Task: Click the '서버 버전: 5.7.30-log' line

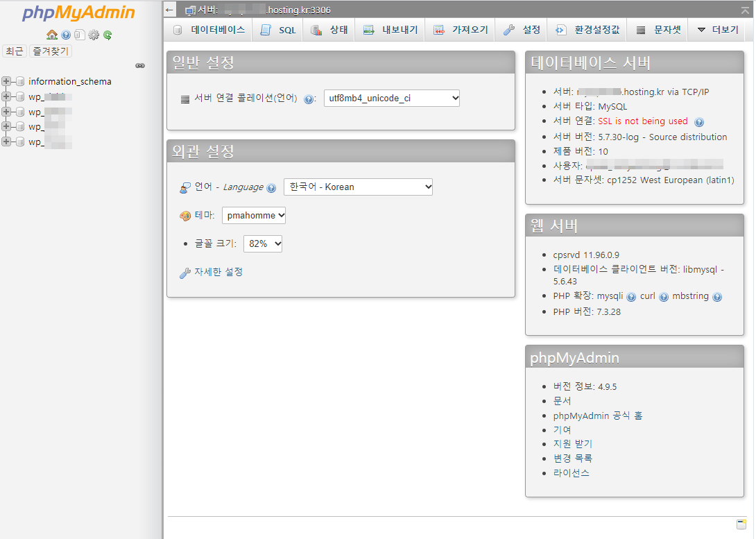Action: coord(640,137)
